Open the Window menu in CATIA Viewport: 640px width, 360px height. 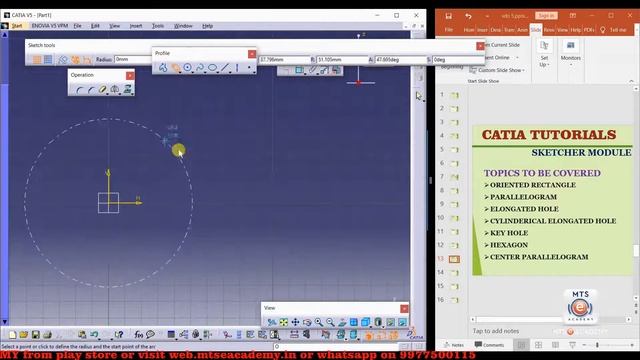coord(183,26)
